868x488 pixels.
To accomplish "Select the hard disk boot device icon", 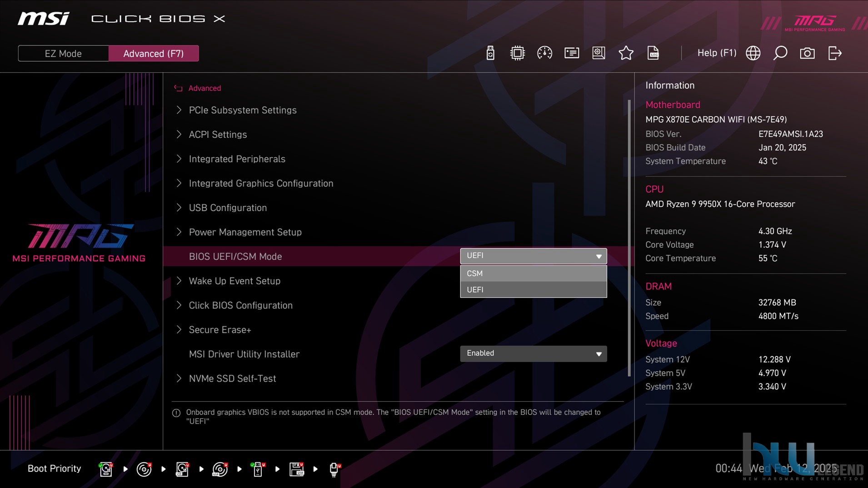I will 106,469.
